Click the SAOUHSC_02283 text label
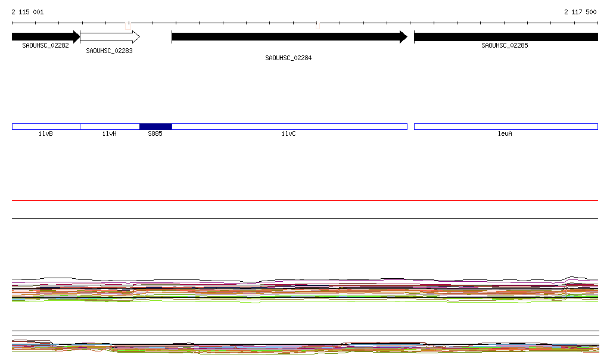The height and width of the screenshot is (364, 610). (109, 51)
